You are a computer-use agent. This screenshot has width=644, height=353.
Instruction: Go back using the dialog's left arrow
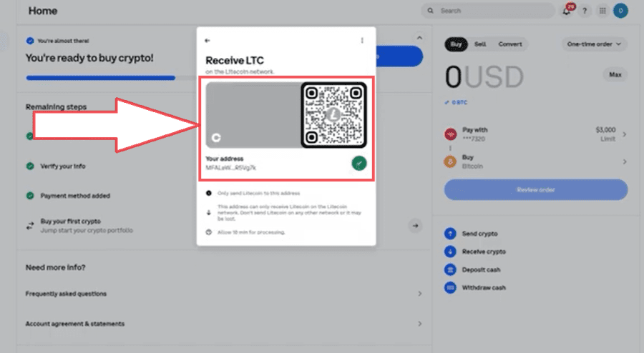pyautogui.click(x=208, y=41)
